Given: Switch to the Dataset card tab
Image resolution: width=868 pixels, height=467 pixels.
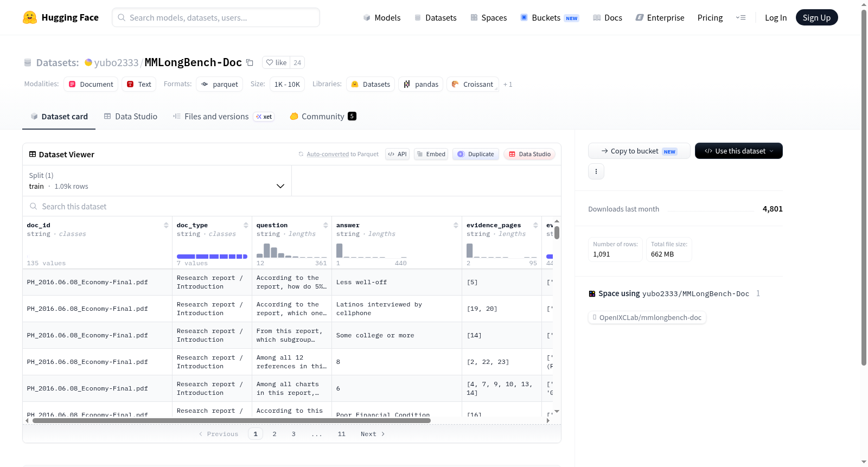Looking at the screenshot, I should pos(59,116).
